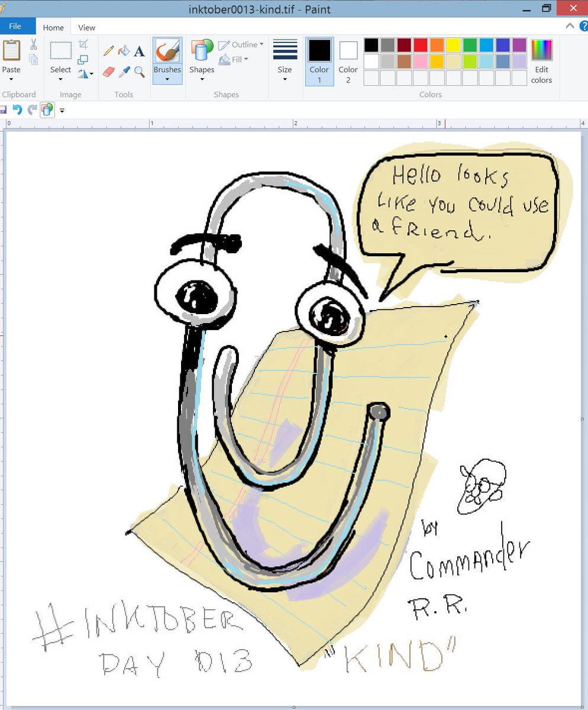Screen dimensions: 588x710
Task: Open the shape Outline dropdown
Action: coord(241,45)
